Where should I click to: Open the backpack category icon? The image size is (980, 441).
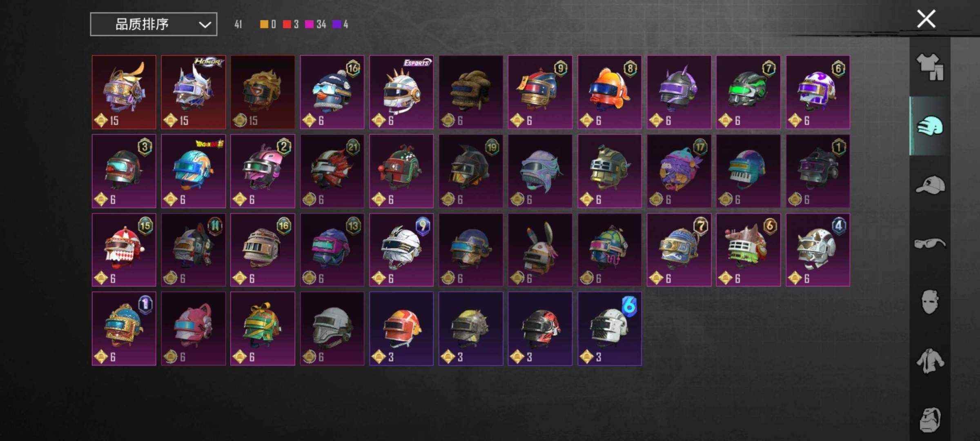930,420
